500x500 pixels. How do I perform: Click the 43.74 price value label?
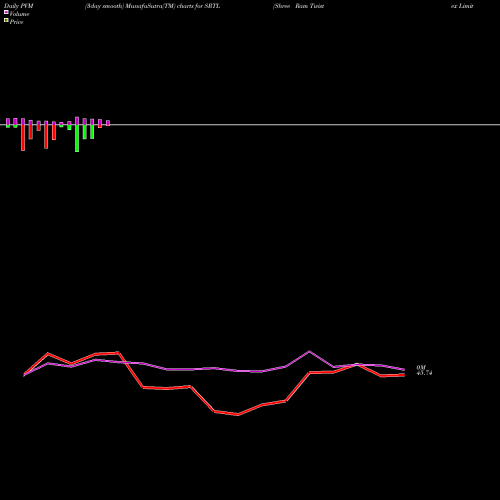click(x=424, y=373)
